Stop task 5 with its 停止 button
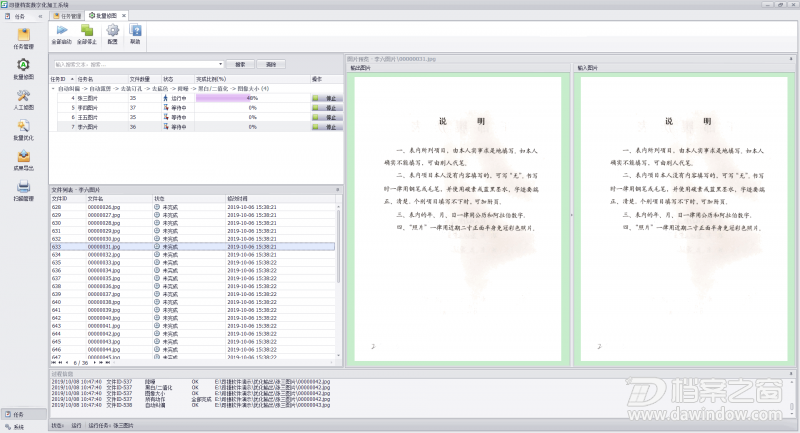The width and height of the screenshot is (800, 433). pos(327,108)
